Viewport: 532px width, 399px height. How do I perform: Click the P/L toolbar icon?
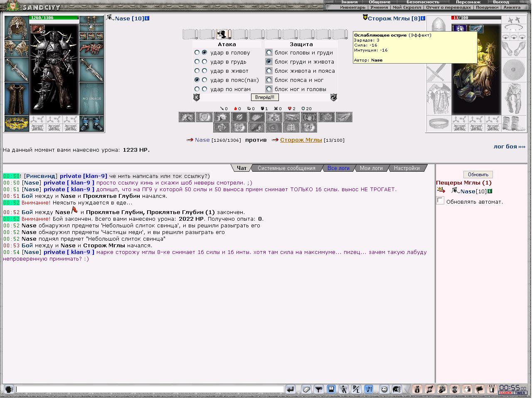(x=356, y=389)
